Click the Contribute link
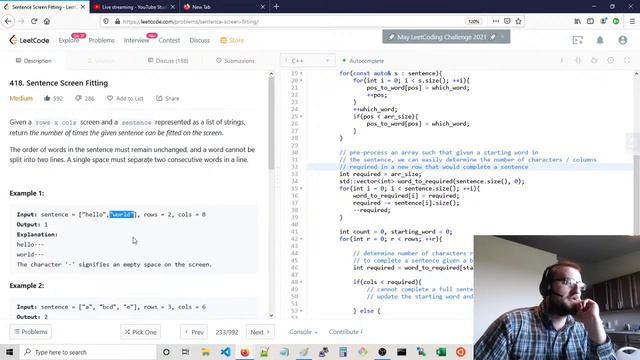 [x=346, y=332]
